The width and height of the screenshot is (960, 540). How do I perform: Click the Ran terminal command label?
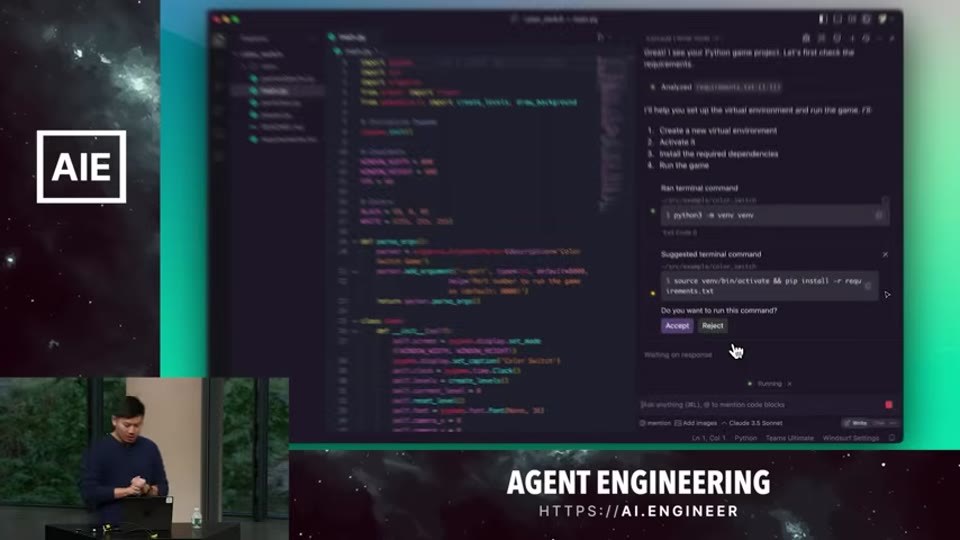point(699,188)
